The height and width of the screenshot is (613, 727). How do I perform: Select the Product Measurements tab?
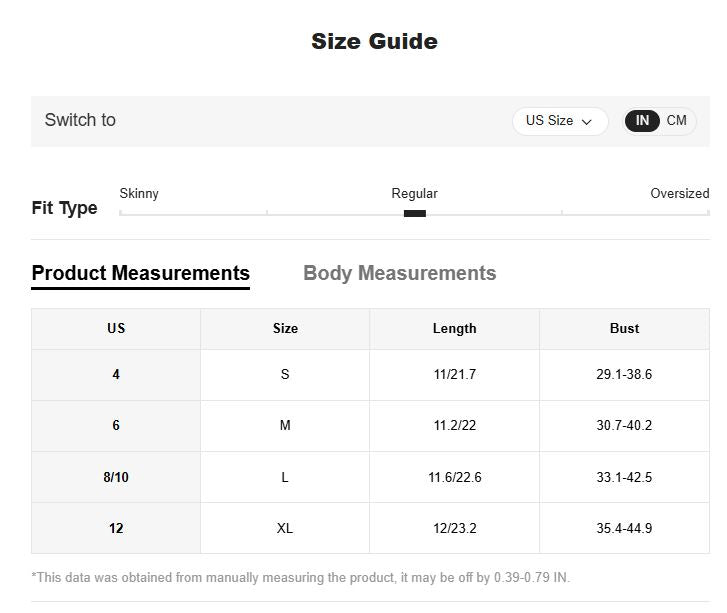tap(141, 273)
